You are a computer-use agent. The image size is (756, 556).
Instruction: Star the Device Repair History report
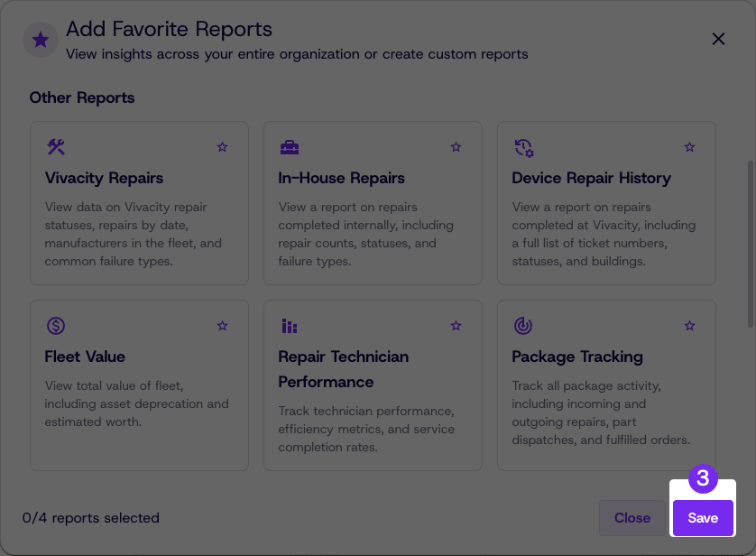click(x=690, y=147)
